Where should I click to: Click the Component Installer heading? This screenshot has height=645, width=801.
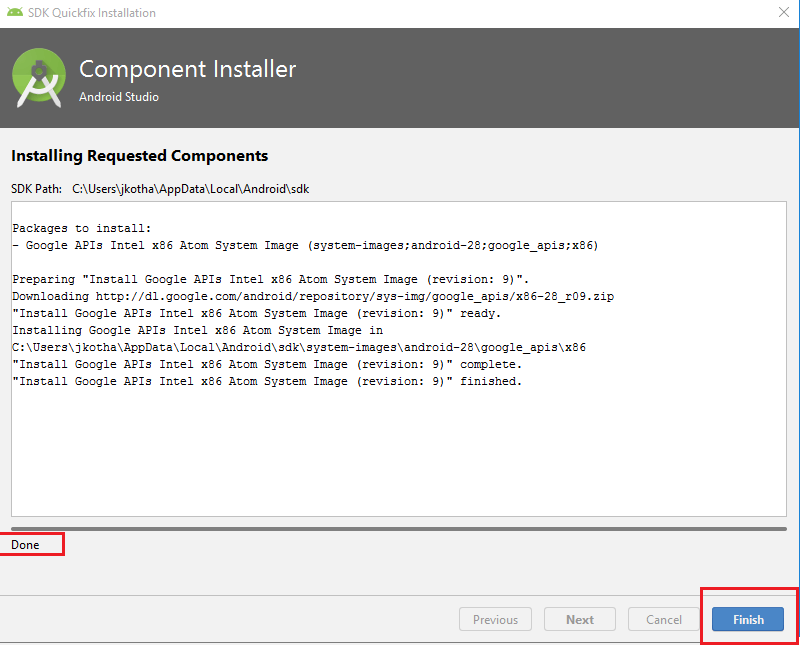[187, 70]
